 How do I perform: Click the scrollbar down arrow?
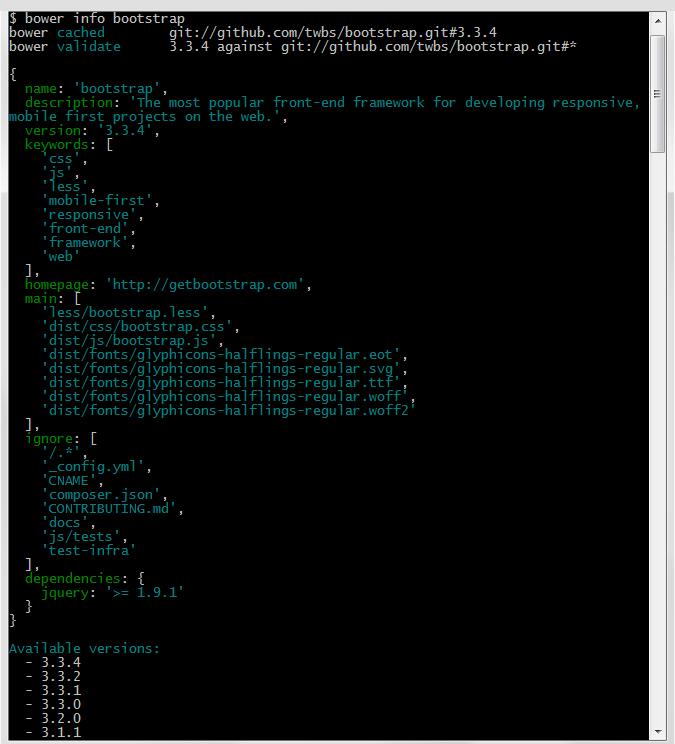pyautogui.click(x=658, y=731)
